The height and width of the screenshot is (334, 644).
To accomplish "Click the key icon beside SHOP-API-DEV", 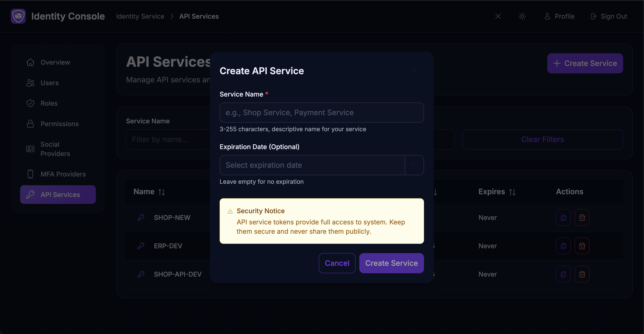I will coord(141,274).
